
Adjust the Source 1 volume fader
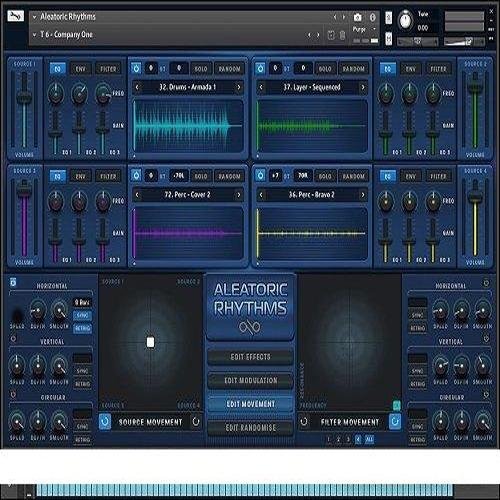pos(24,99)
